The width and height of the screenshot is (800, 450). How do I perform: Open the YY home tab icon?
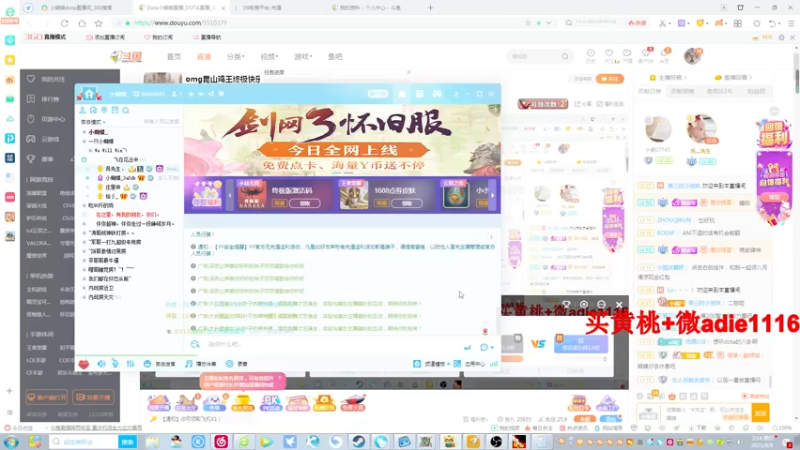(402, 94)
